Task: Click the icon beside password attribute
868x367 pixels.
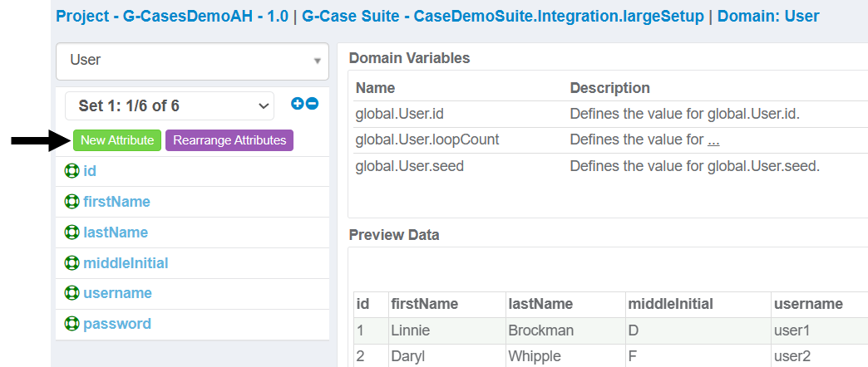Action: coord(72,324)
